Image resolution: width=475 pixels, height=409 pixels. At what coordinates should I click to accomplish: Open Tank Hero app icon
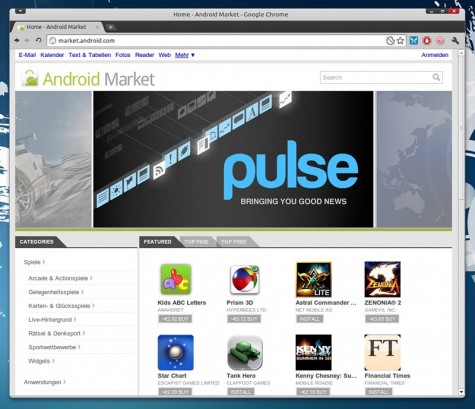pos(245,353)
